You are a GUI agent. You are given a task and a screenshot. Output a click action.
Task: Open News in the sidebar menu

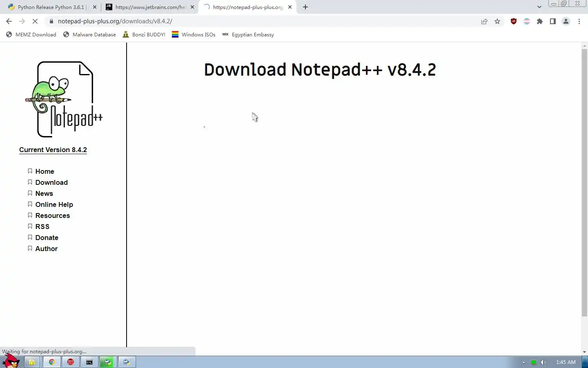point(44,193)
